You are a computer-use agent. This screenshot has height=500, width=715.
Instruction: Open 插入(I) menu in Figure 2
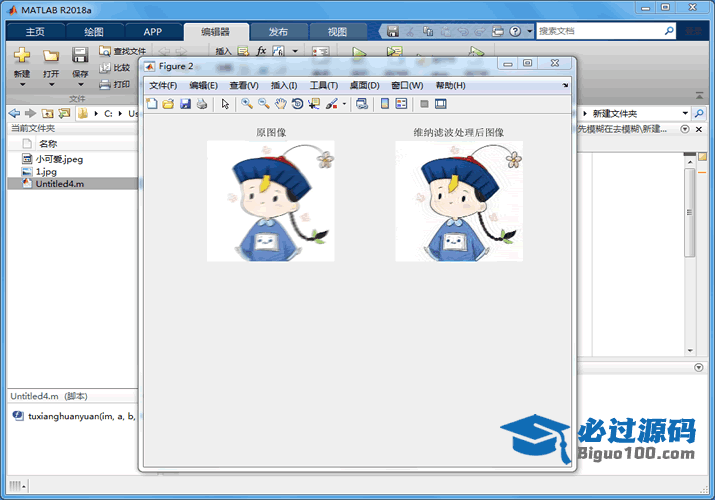(x=284, y=86)
